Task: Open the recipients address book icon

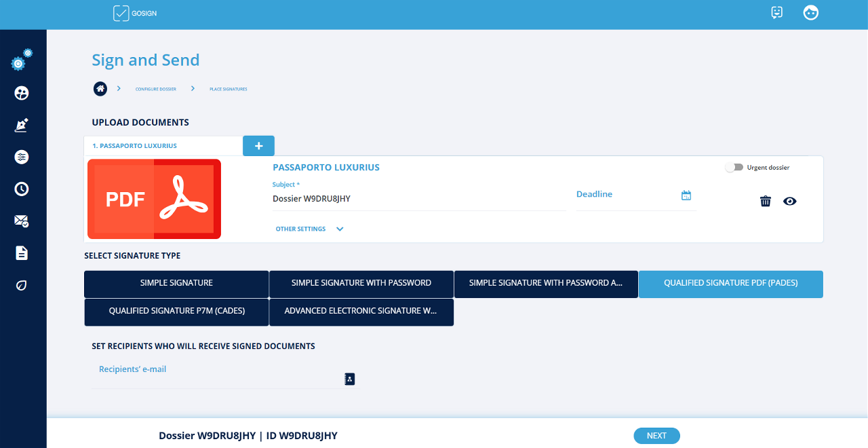Action: pos(350,379)
